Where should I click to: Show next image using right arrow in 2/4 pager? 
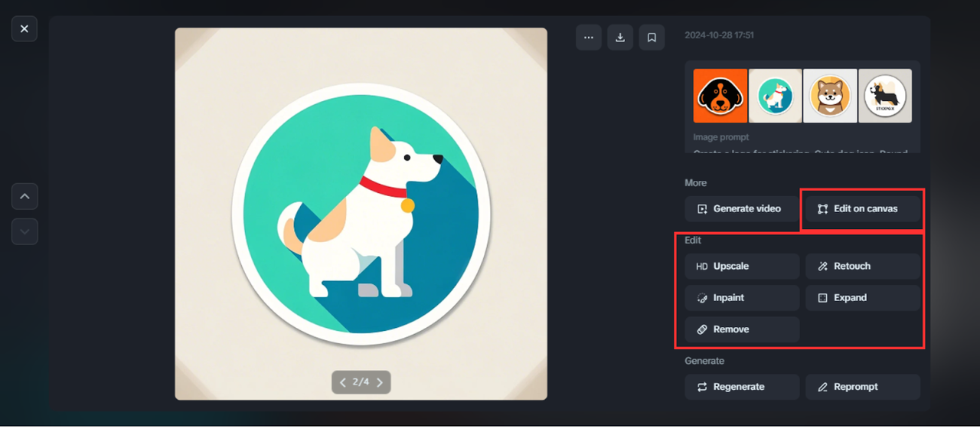380,382
